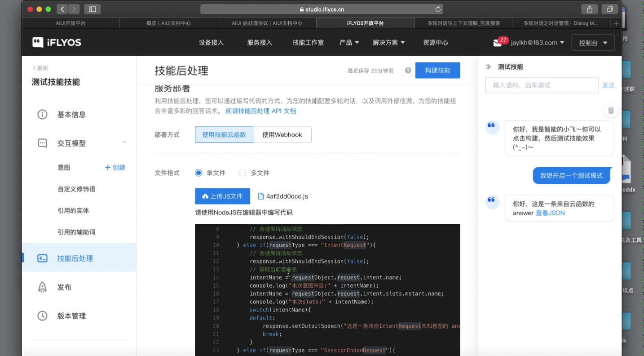Viewport: 644px width, 356px height.
Task: Show all Safari tabs overview
Action: [x=610, y=9]
